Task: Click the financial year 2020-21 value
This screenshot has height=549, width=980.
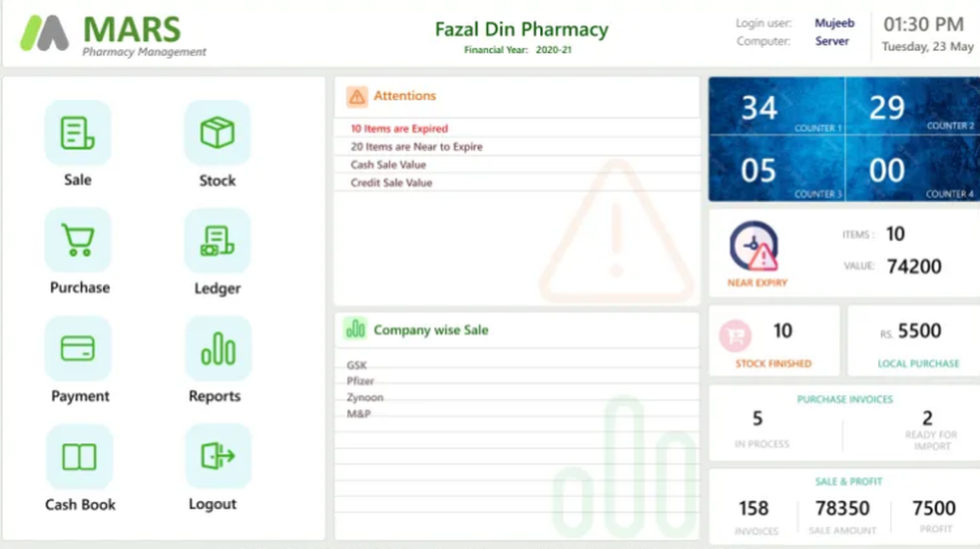Action: coord(554,49)
